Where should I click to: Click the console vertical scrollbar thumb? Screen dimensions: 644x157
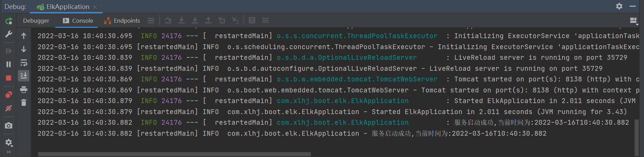point(637,137)
